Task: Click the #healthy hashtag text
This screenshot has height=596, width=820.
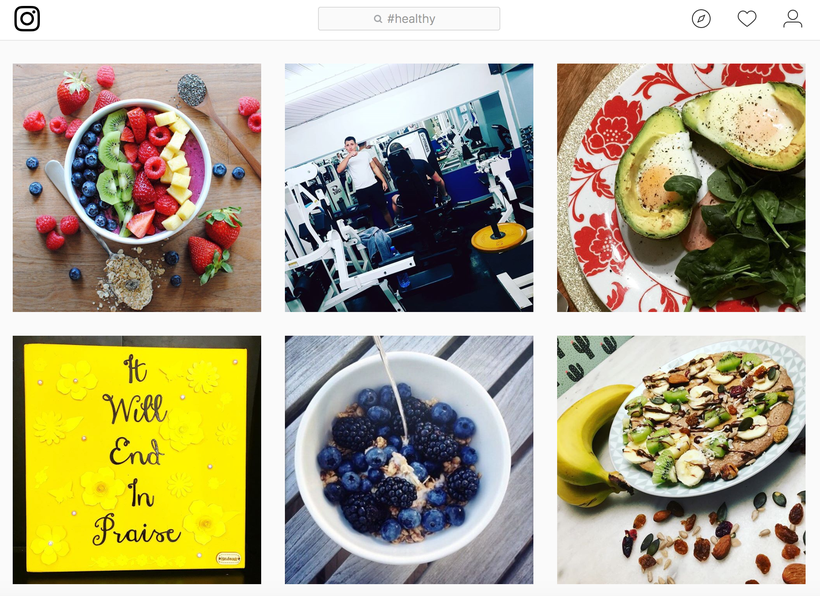Action: [411, 19]
